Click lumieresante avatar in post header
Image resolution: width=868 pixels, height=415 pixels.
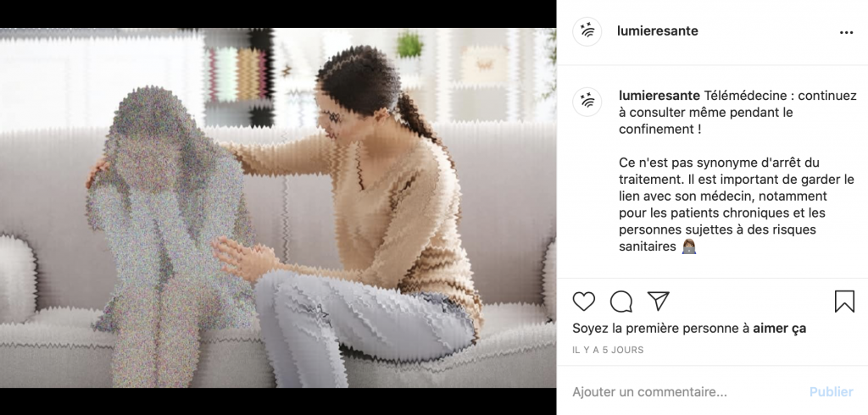tap(587, 31)
